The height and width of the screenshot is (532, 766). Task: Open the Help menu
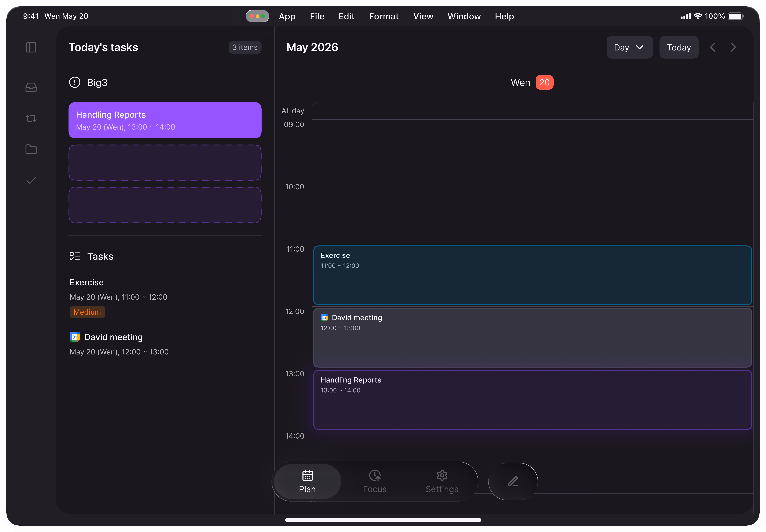click(x=504, y=16)
